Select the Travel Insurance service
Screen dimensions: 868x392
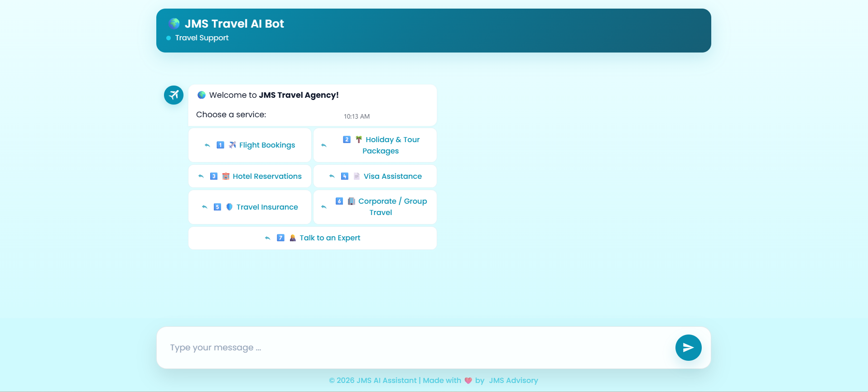(x=267, y=207)
